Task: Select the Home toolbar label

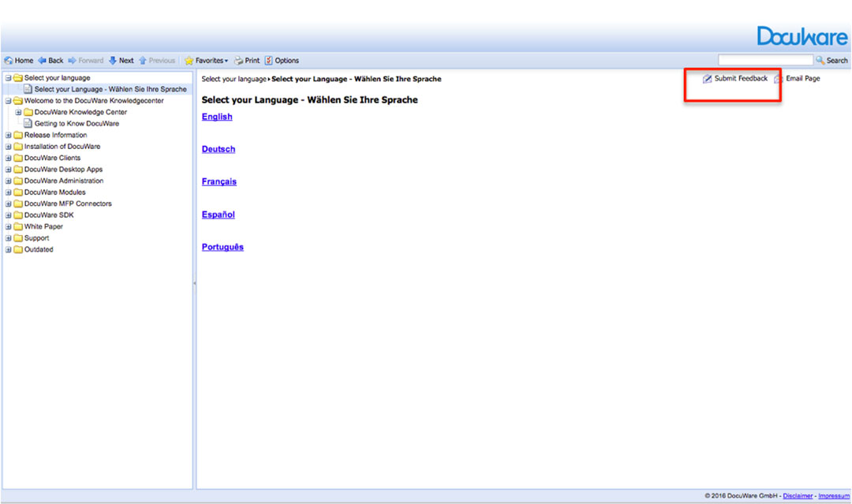Action: (x=24, y=60)
